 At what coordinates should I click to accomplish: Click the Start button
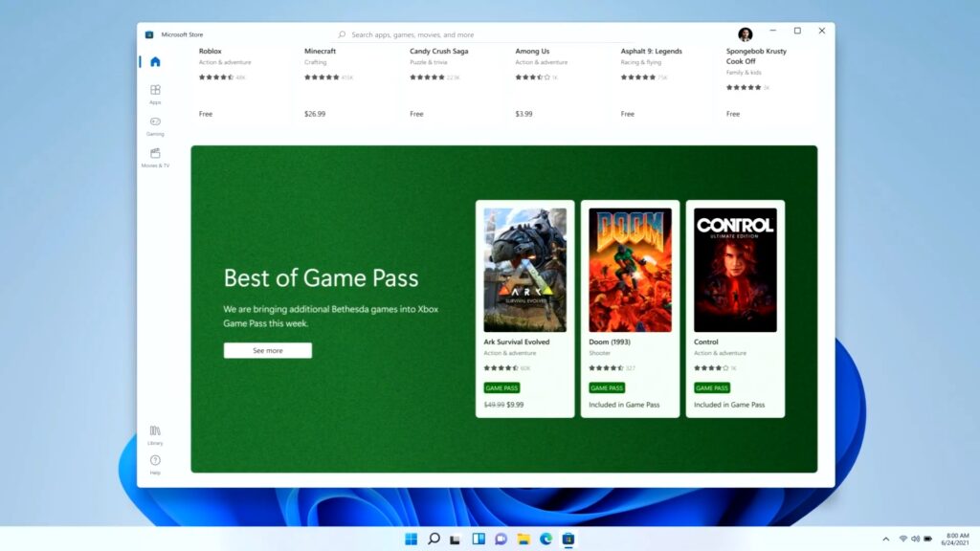412,539
